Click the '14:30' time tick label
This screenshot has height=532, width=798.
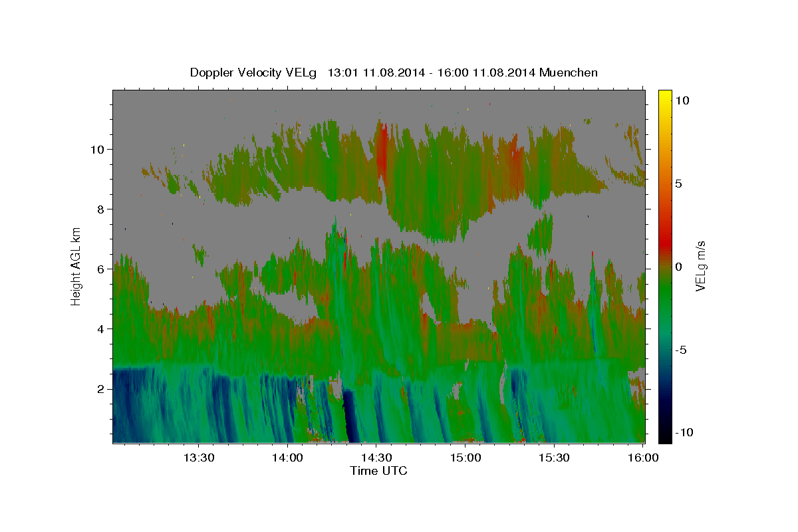[x=376, y=458]
